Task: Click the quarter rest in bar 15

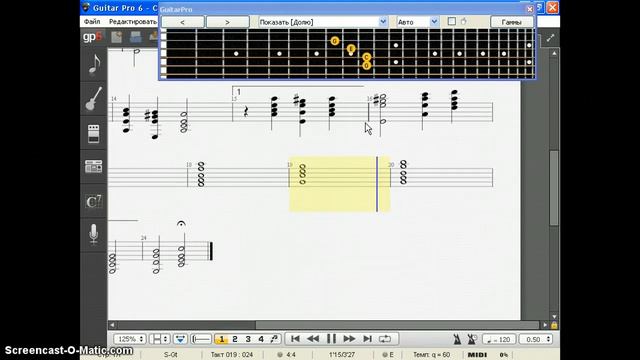Action: point(246,111)
